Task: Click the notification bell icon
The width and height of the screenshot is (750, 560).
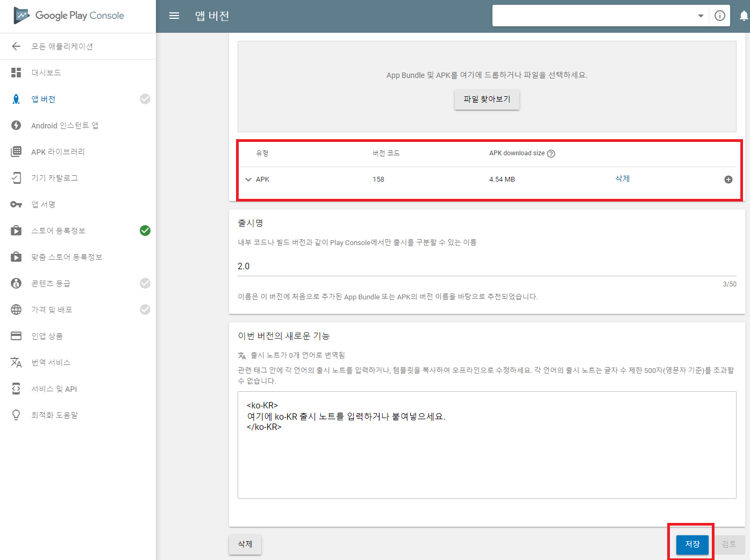Action: pyautogui.click(x=744, y=16)
